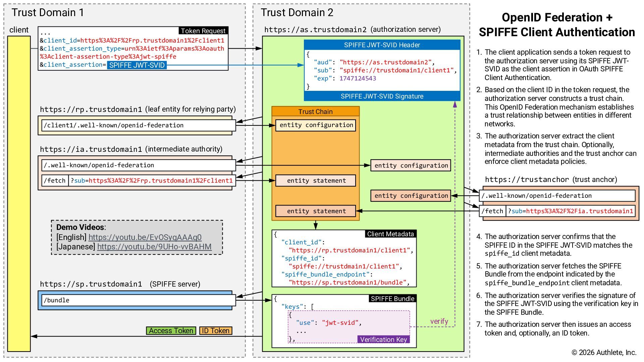
Task: Click the orange 'ID Token' badge
Action: coord(216,331)
